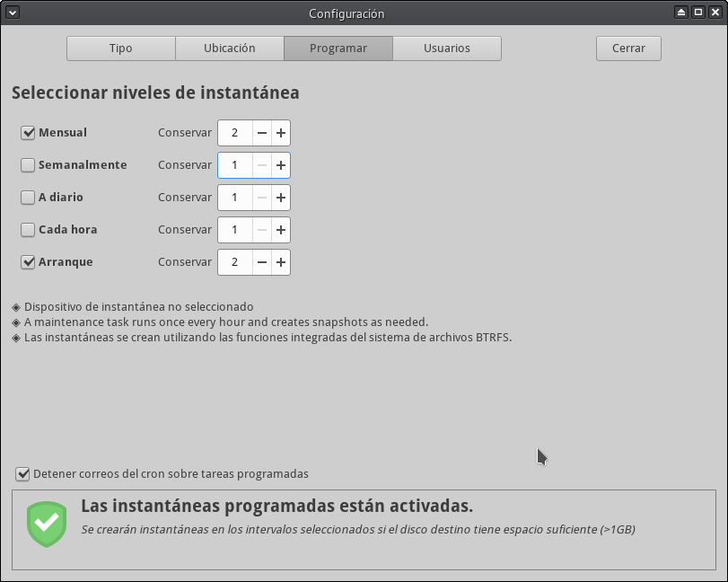This screenshot has height=582, width=728.
Task: Go to the Usuarios tab
Action: [x=446, y=48]
